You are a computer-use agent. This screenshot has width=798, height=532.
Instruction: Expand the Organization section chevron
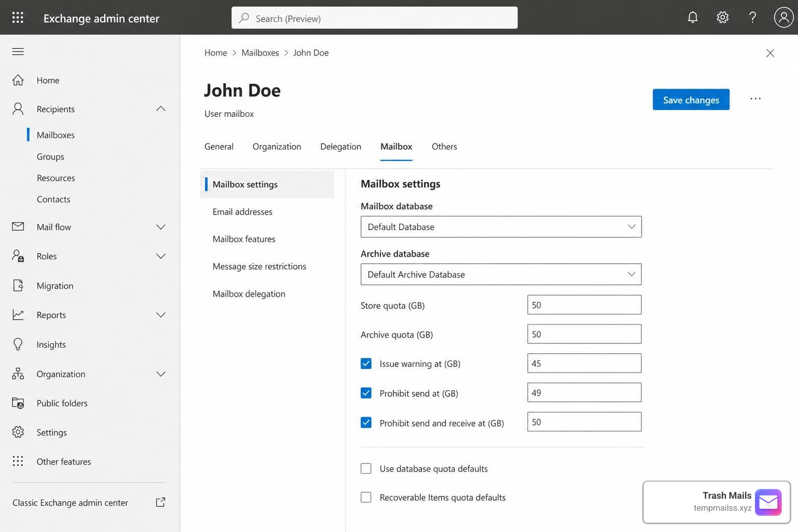tap(161, 374)
